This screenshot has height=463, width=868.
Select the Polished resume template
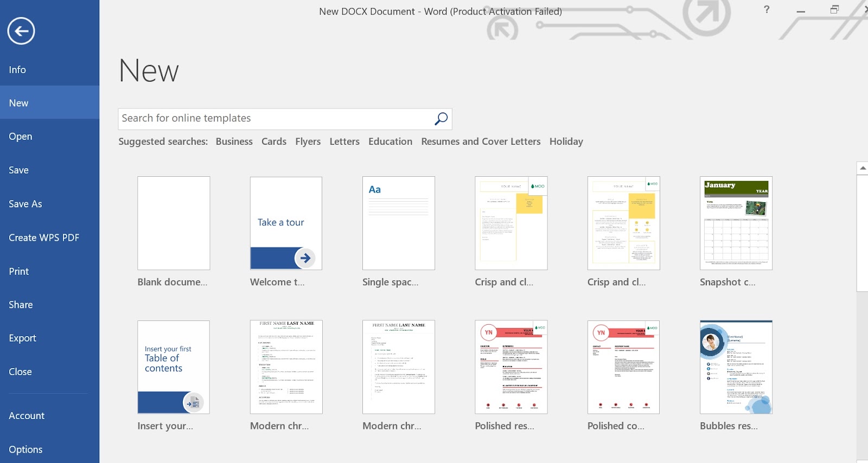(x=511, y=367)
